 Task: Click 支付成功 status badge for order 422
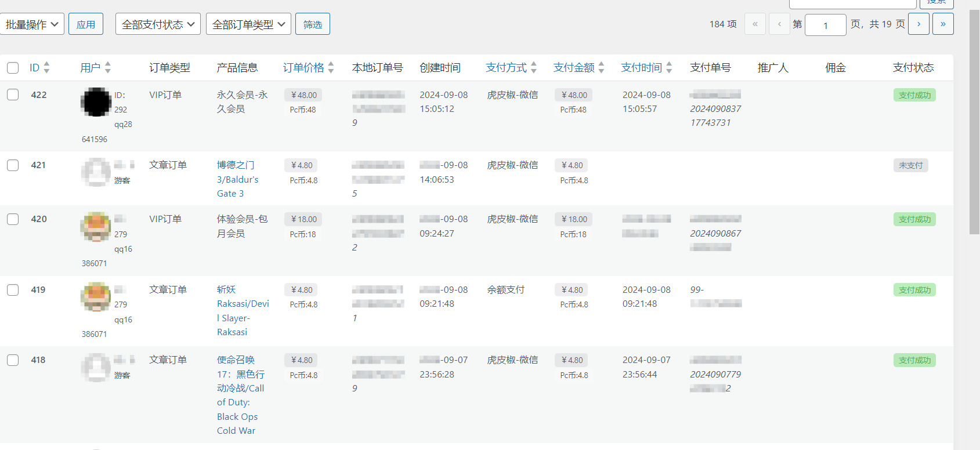(x=914, y=95)
